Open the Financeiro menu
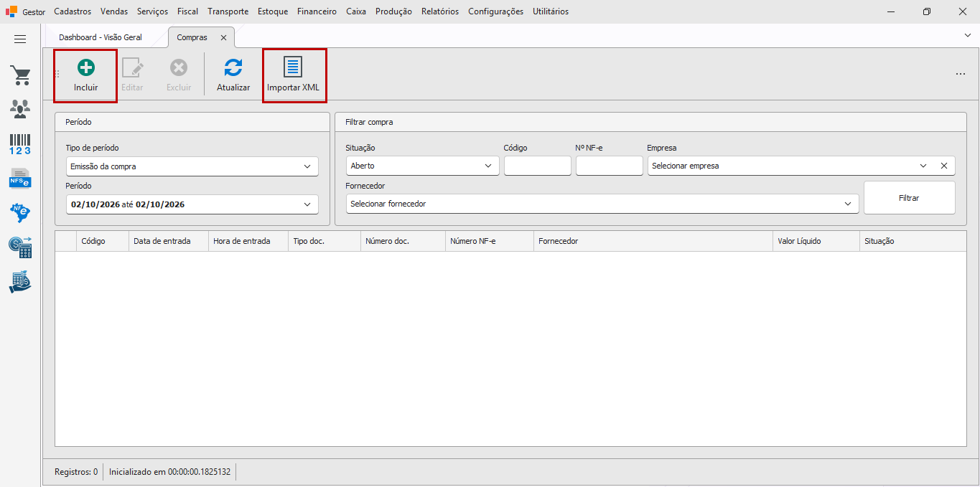 point(317,11)
